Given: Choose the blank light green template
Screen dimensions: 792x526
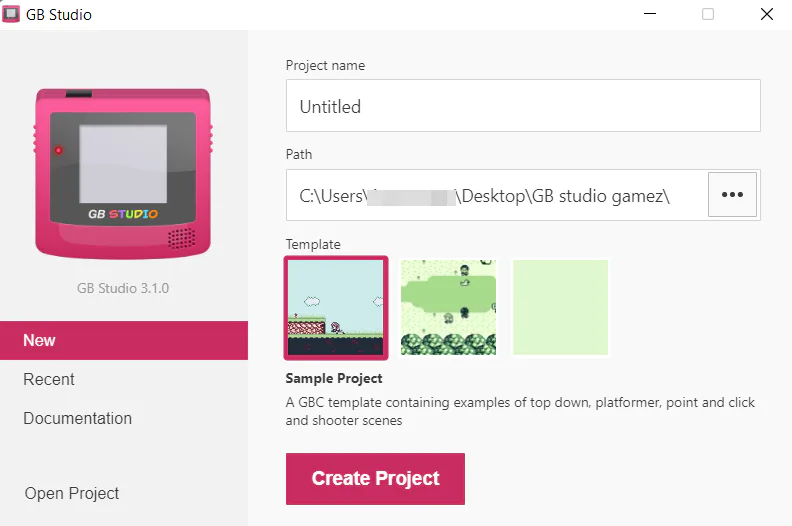Looking at the screenshot, I should [560, 307].
